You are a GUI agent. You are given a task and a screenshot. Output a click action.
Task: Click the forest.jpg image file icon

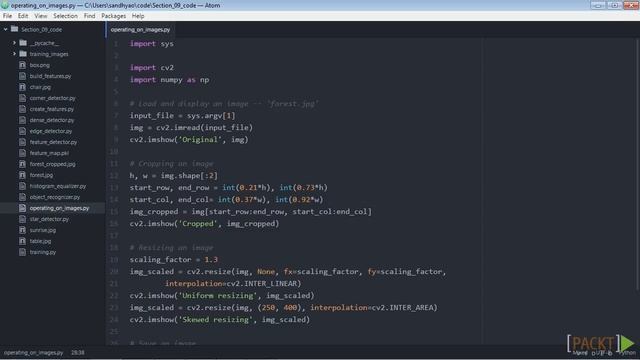point(22,175)
